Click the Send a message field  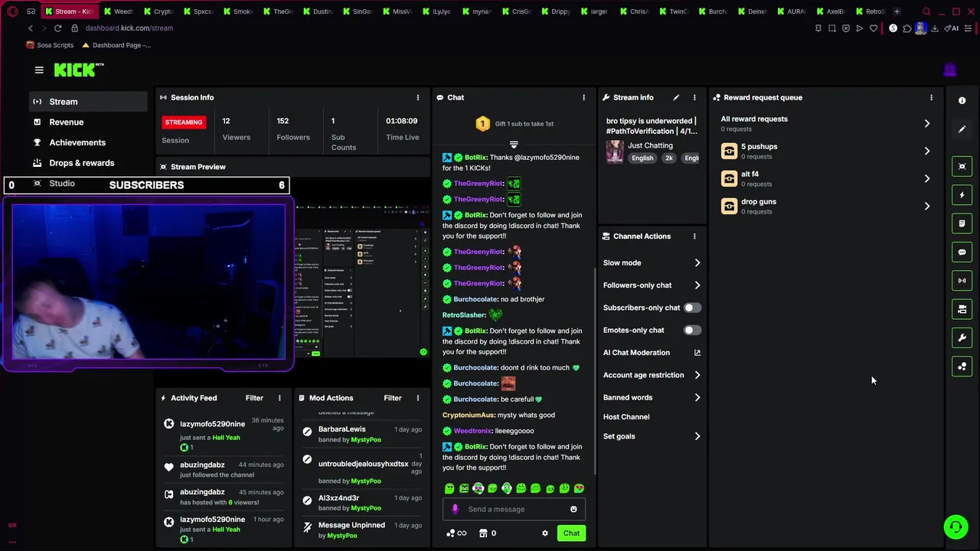[x=514, y=509]
